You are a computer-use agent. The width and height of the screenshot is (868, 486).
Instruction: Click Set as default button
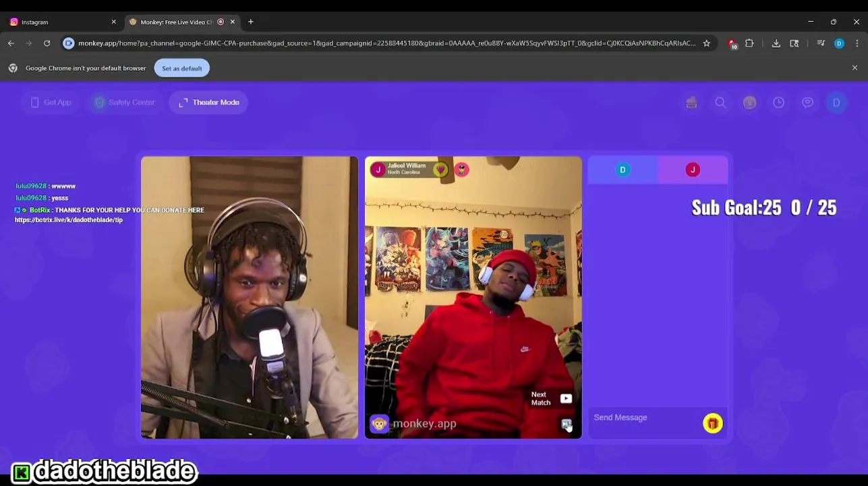pos(182,68)
